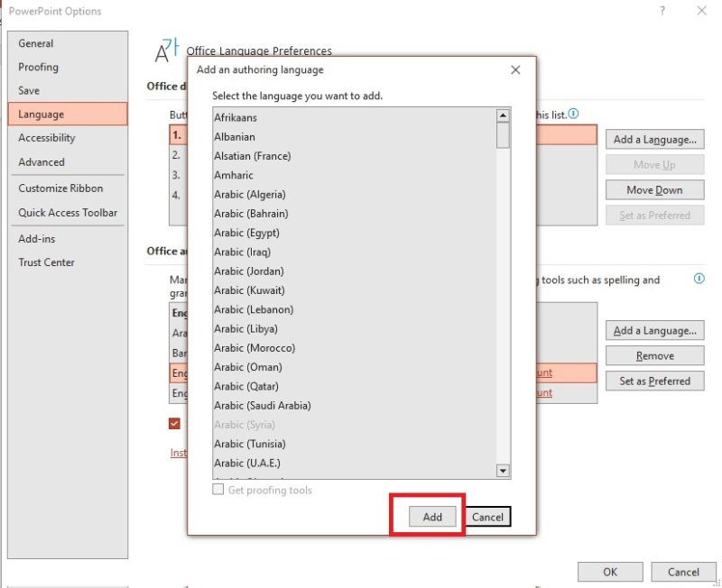Open the Trust Center category
The width and height of the screenshot is (722, 588).
(x=47, y=262)
